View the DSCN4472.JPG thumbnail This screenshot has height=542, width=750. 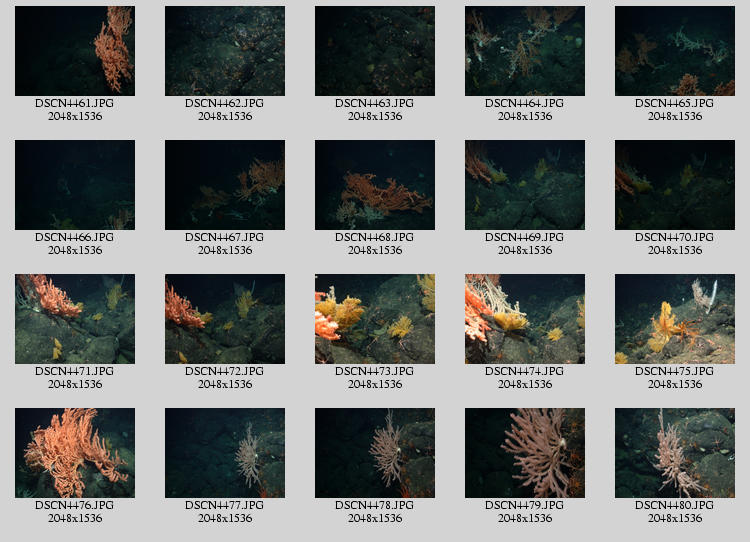[225, 319]
